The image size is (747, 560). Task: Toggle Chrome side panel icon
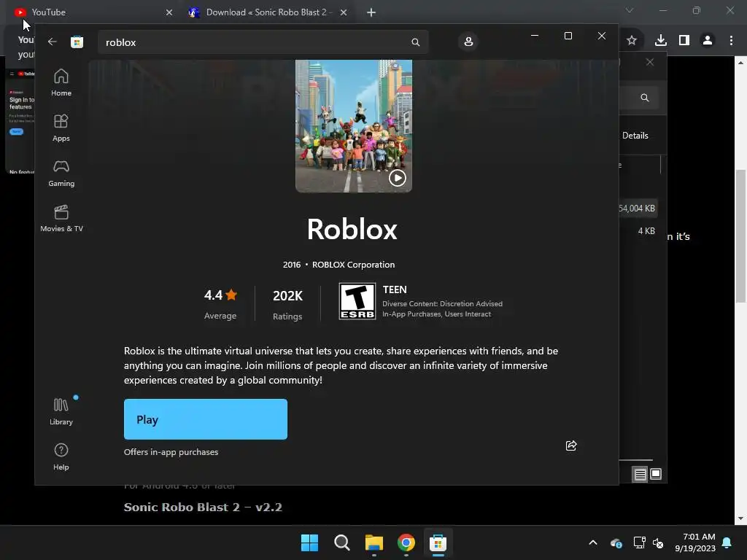(x=684, y=41)
